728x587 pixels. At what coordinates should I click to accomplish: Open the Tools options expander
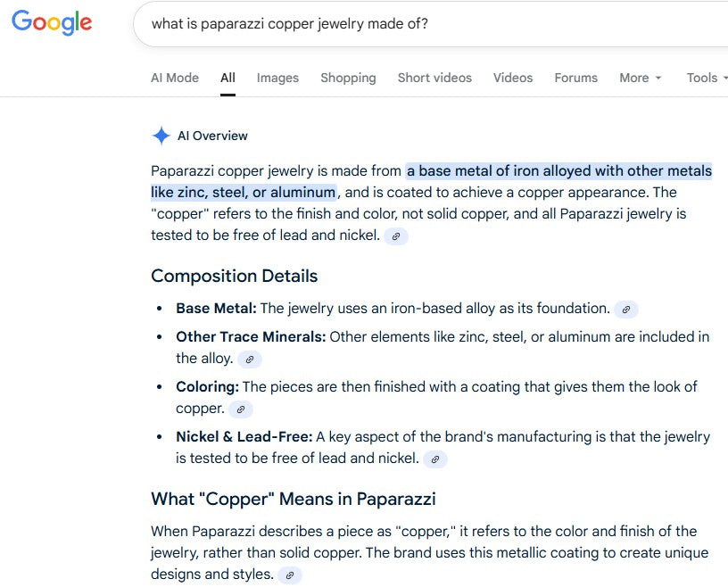705,78
